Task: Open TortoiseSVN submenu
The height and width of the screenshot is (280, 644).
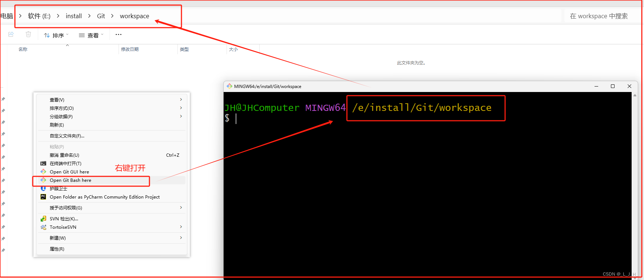Action: (x=112, y=227)
